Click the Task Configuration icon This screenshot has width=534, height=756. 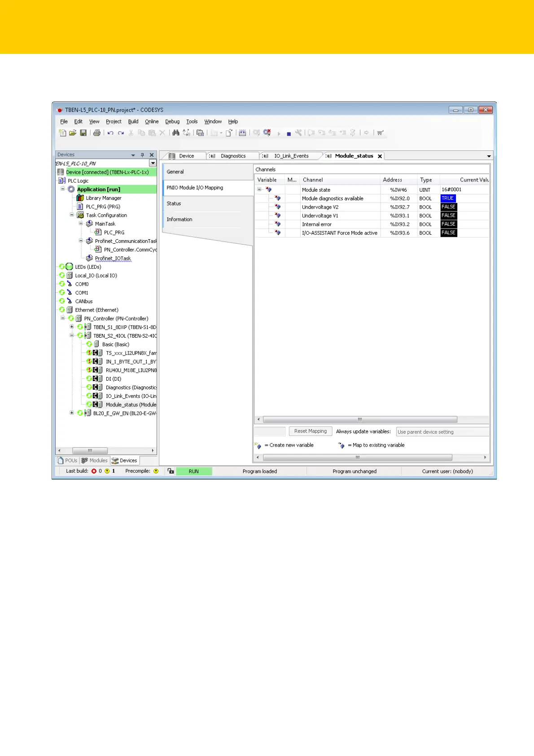(x=80, y=215)
